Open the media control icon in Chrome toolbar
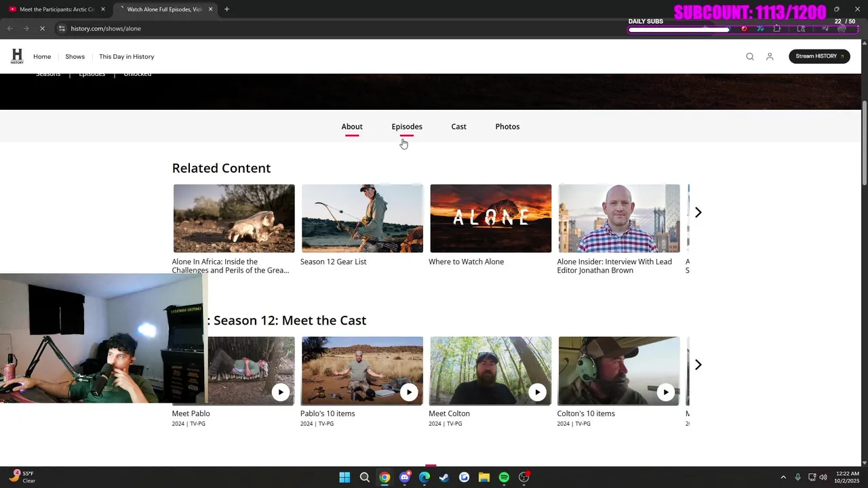 click(x=825, y=28)
